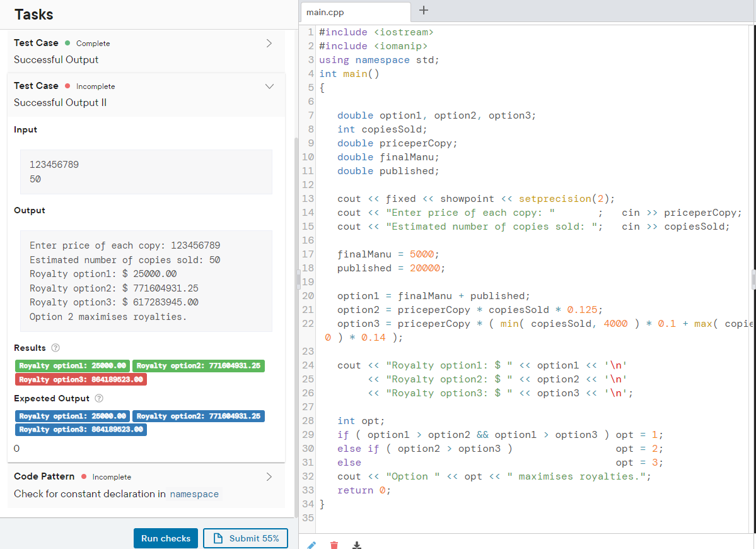This screenshot has width=756, height=549.
Task: Click the Run checks button
Action: 166,538
